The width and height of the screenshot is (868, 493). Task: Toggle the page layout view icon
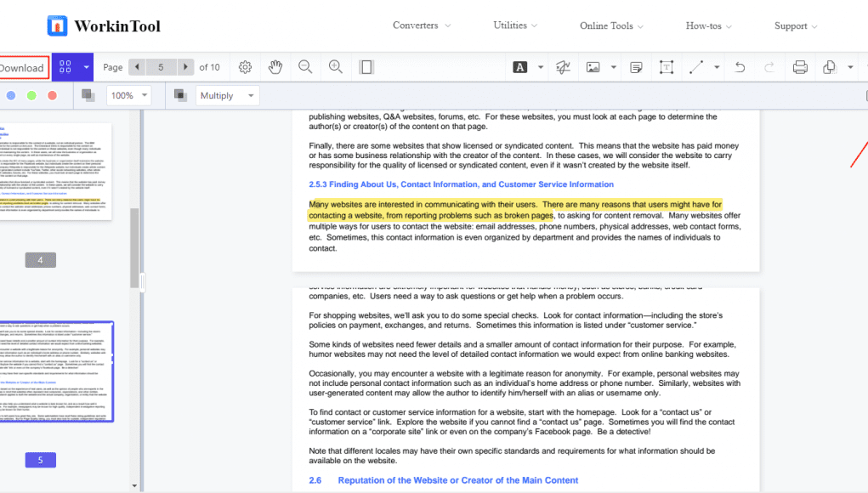point(366,67)
